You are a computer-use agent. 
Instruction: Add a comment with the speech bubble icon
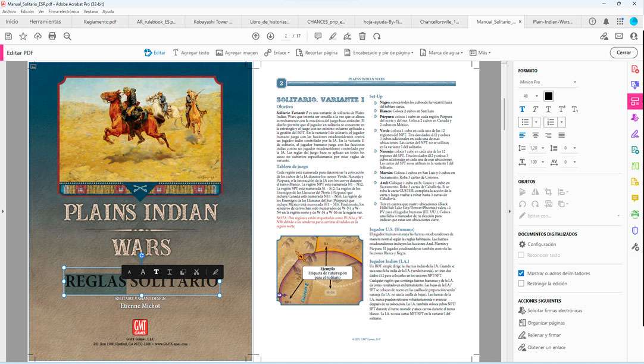click(318, 36)
